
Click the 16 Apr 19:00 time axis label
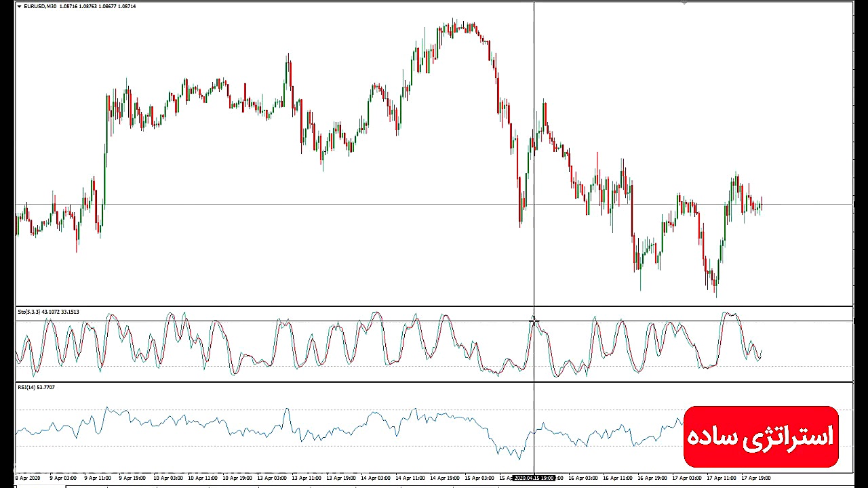coord(652,478)
